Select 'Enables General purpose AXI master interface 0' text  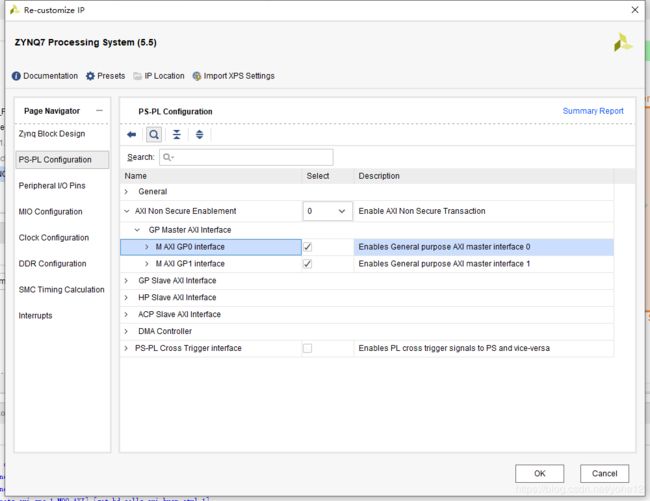(x=444, y=247)
